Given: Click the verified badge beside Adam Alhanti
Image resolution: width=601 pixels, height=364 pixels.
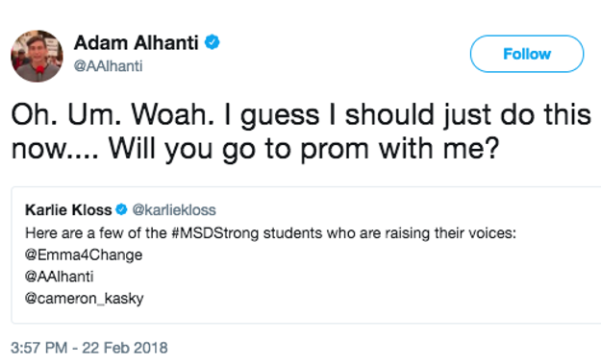Looking at the screenshot, I should click(212, 42).
